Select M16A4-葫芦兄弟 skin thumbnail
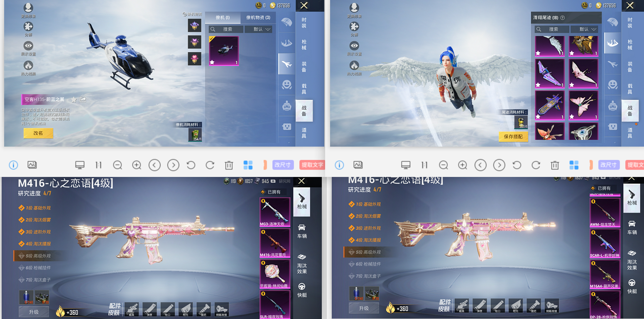The height and width of the screenshot is (319, 644). coord(605,275)
